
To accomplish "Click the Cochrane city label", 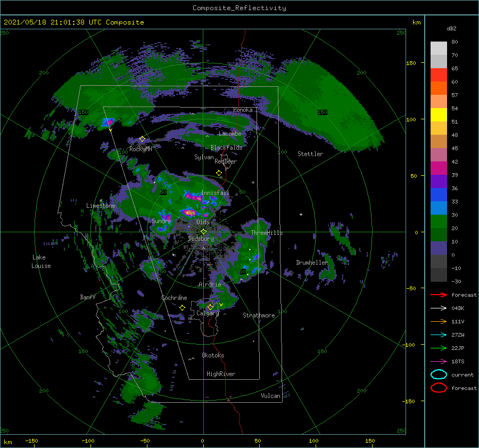I will [174, 298].
